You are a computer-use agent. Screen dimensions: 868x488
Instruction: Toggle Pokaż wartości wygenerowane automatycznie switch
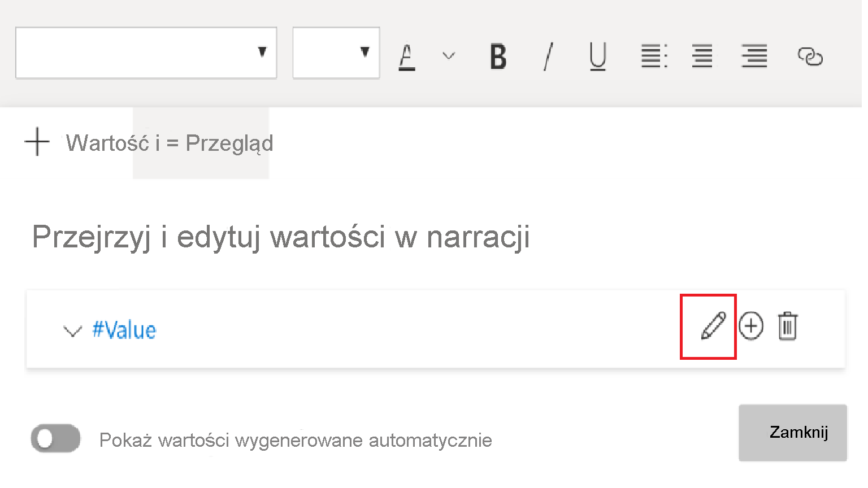coord(55,438)
